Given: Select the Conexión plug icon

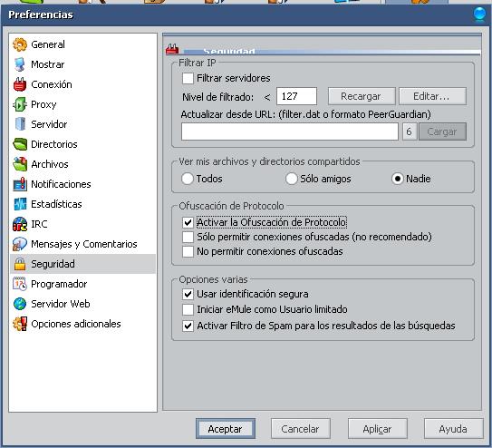Looking at the screenshot, I should [20, 84].
